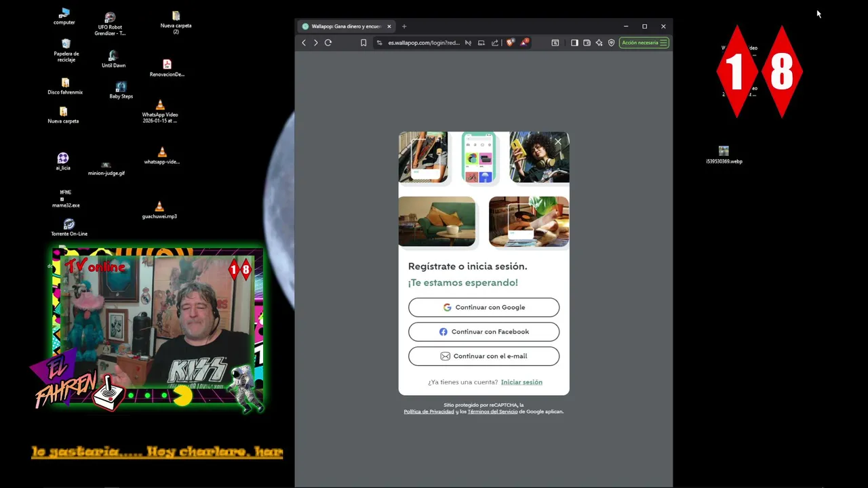
Task: Open a new browser tab with plus
Action: [404, 26]
